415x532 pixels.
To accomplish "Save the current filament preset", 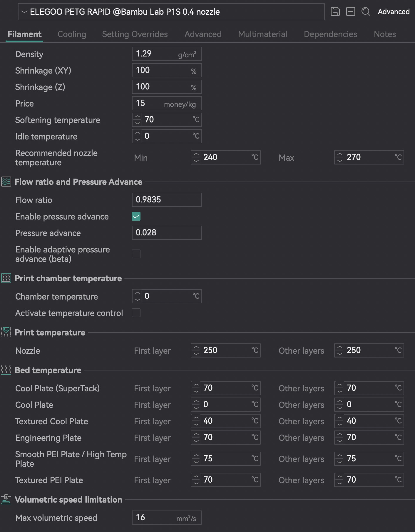I will point(335,12).
